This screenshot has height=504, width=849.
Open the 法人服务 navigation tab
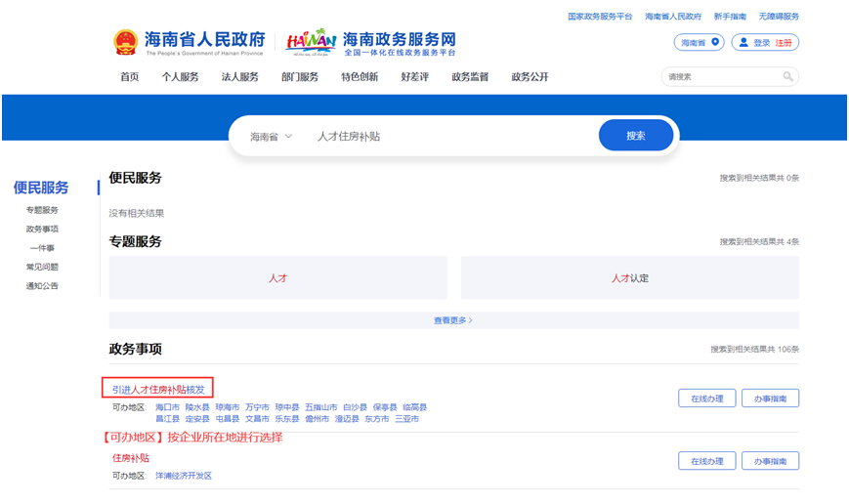240,77
